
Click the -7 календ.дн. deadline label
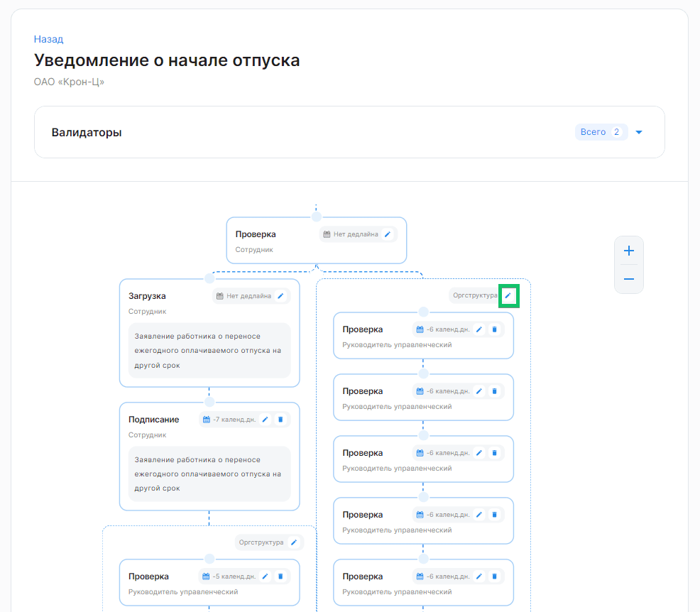[234, 420]
